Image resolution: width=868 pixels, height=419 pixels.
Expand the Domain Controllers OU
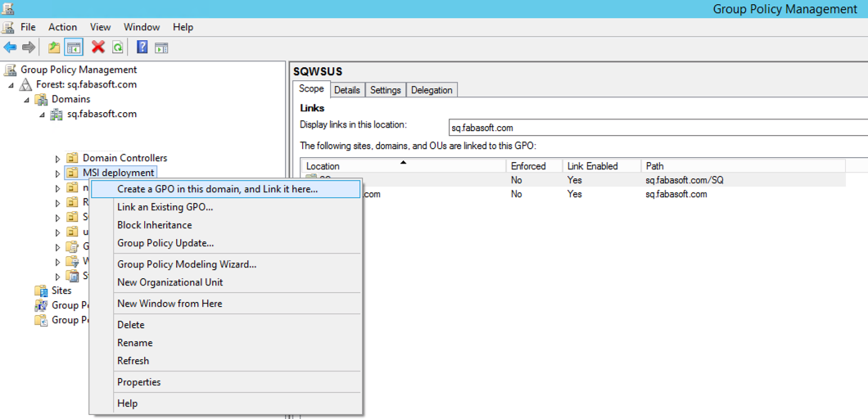click(x=58, y=159)
